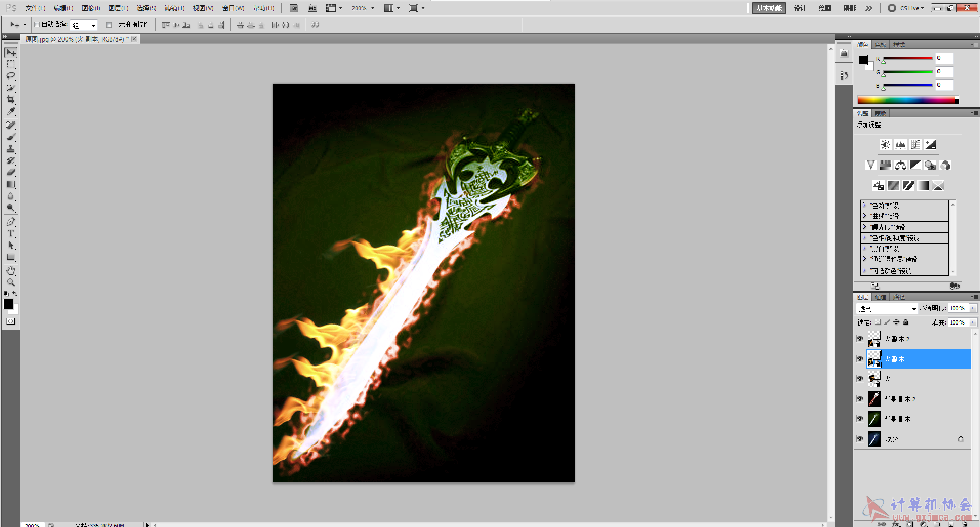Select the Eraser tool

click(x=11, y=172)
